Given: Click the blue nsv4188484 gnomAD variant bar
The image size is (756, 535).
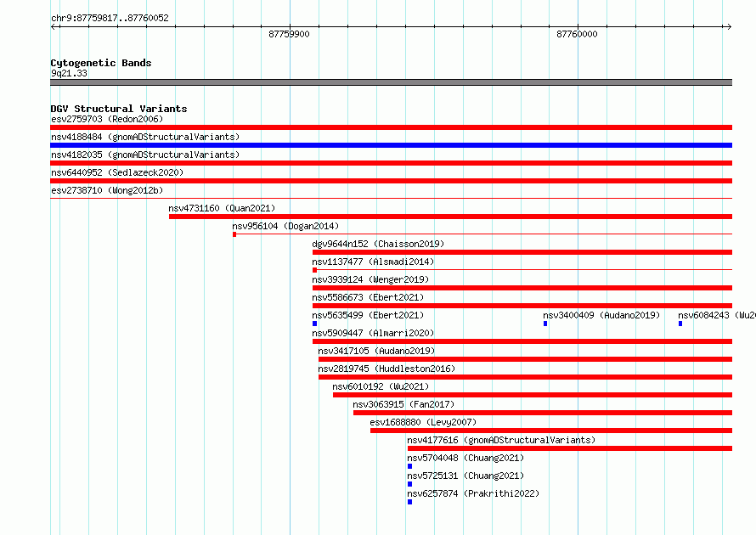Looking at the screenshot, I should click(391, 145).
